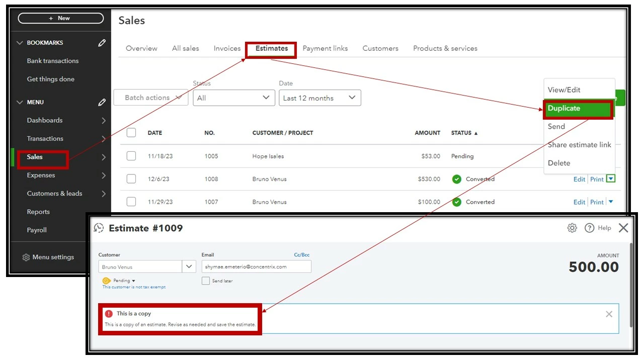The height and width of the screenshot is (362, 644).
Task: Open the Customer Bruno Venus dropdown
Action: tap(147, 267)
